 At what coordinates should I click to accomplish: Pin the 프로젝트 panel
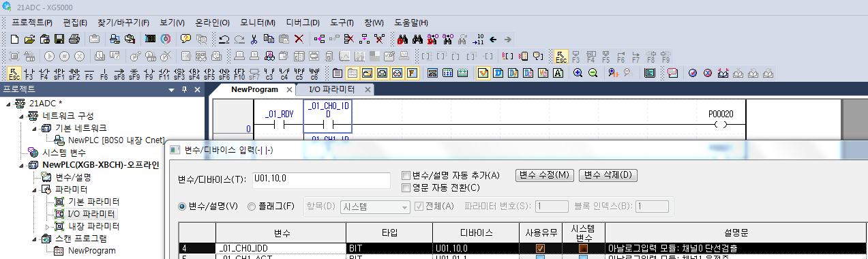(x=184, y=89)
